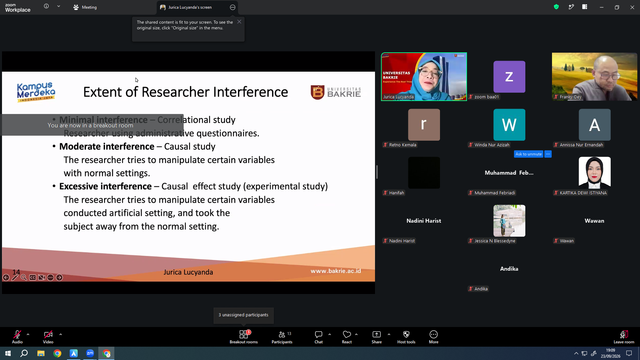The height and width of the screenshot is (360, 640).
Task: Click Leave room button
Action: point(624,337)
